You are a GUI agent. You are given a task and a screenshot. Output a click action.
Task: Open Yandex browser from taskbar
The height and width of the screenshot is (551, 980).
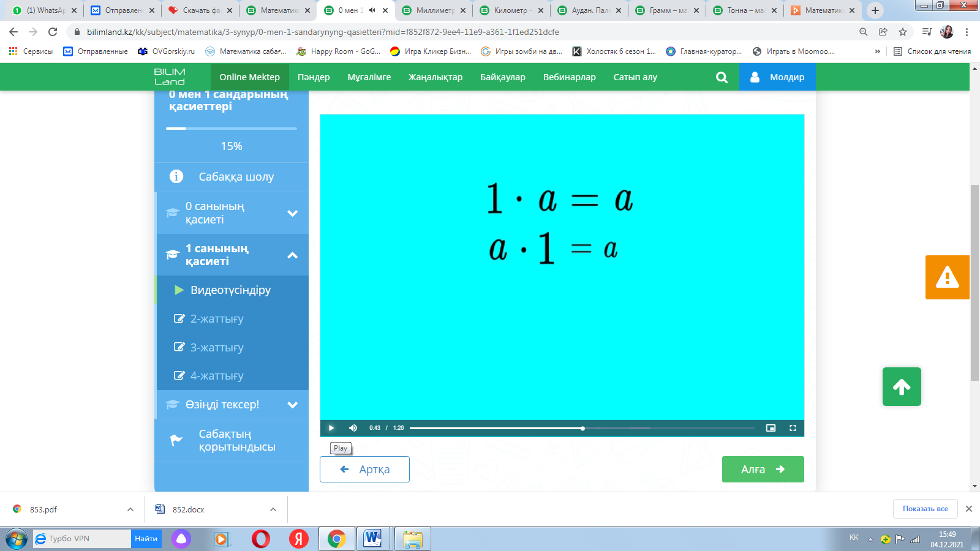[299, 539]
